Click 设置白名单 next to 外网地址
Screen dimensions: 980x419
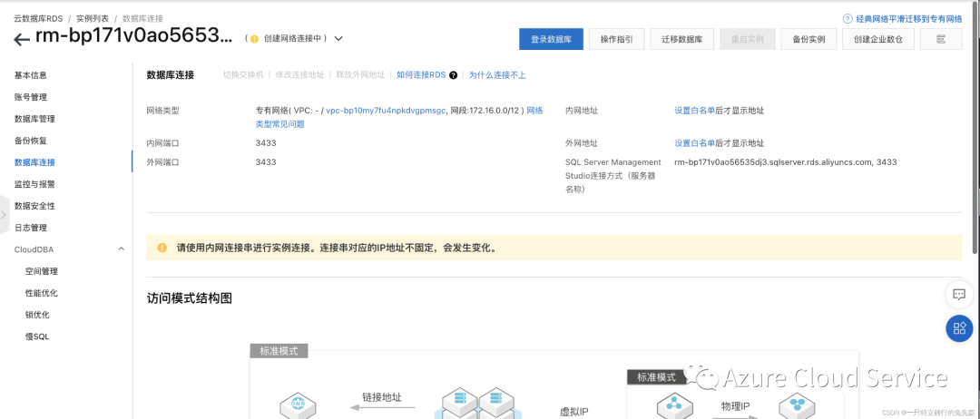click(694, 143)
